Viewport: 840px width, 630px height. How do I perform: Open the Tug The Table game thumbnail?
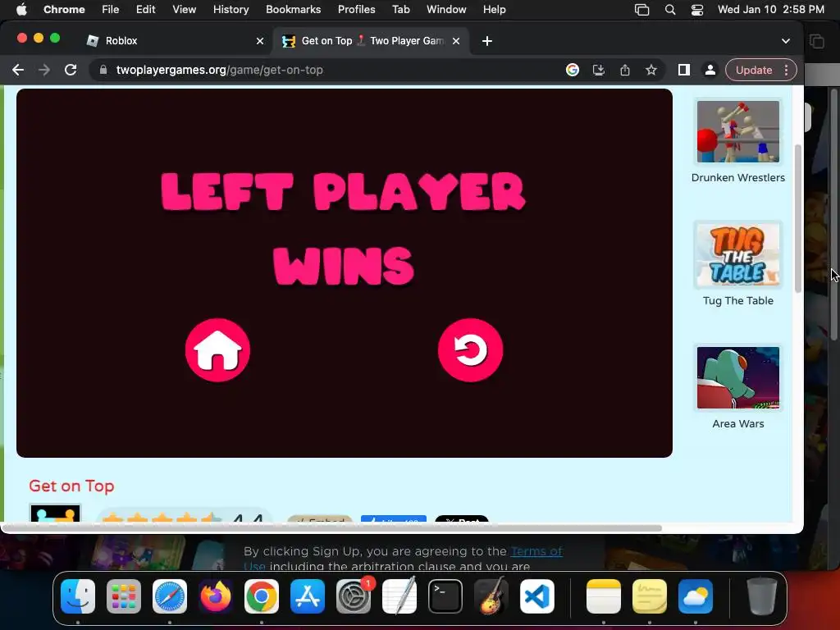pos(737,254)
